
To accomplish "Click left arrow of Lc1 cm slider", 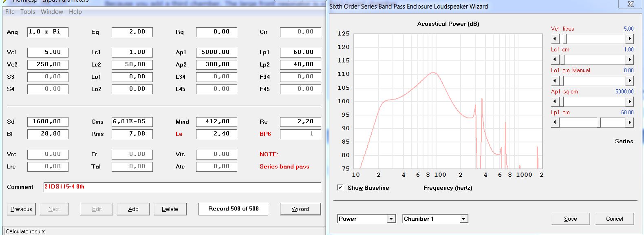I will (x=555, y=60).
